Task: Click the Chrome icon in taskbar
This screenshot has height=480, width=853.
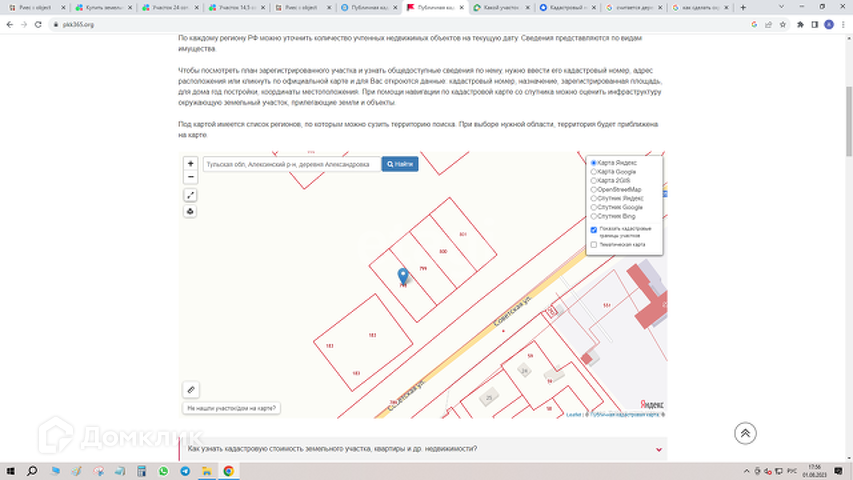Action: [228, 470]
